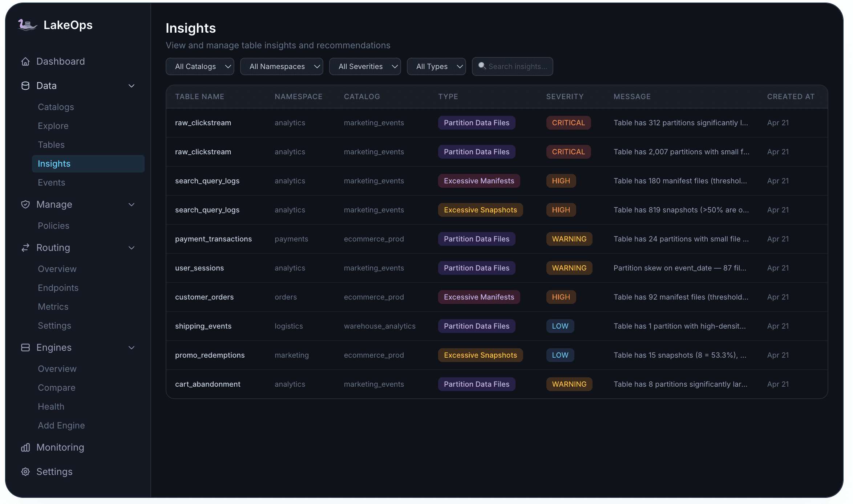
Task: Open Monitoring in the sidebar
Action: (x=60, y=447)
